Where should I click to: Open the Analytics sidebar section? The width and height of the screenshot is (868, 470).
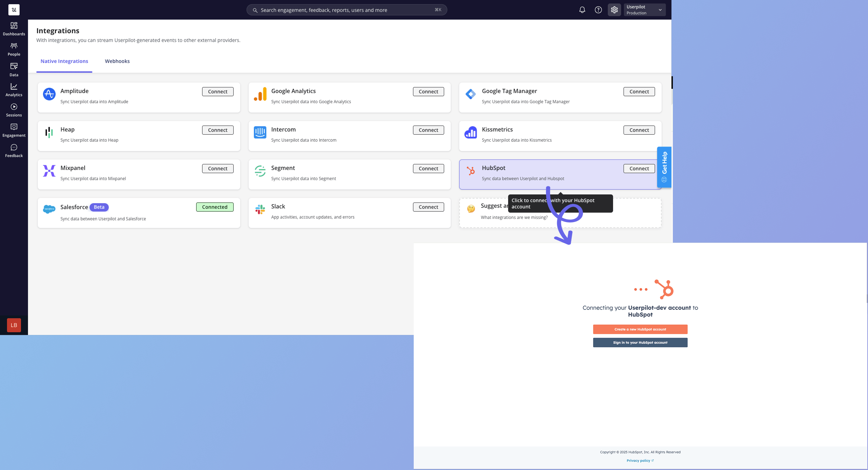[14, 90]
